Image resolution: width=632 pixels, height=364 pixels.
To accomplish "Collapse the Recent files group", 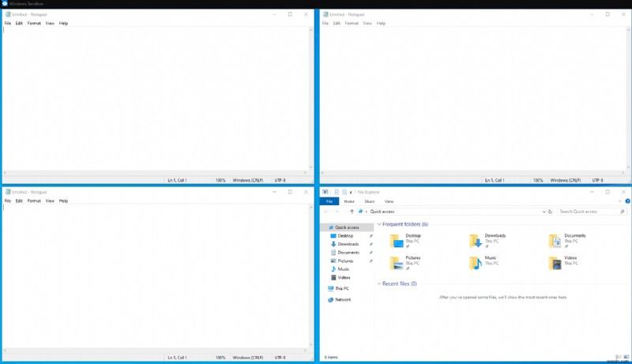I will coord(379,284).
